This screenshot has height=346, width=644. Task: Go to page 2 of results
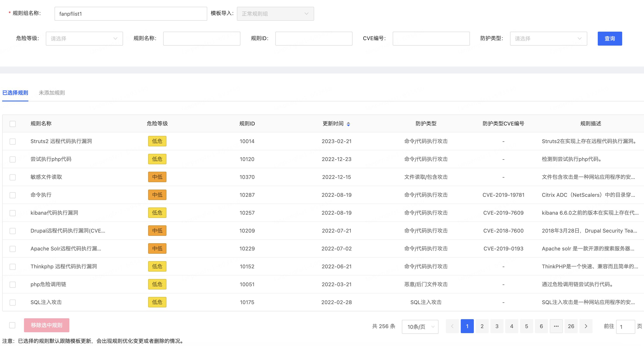tap(482, 326)
